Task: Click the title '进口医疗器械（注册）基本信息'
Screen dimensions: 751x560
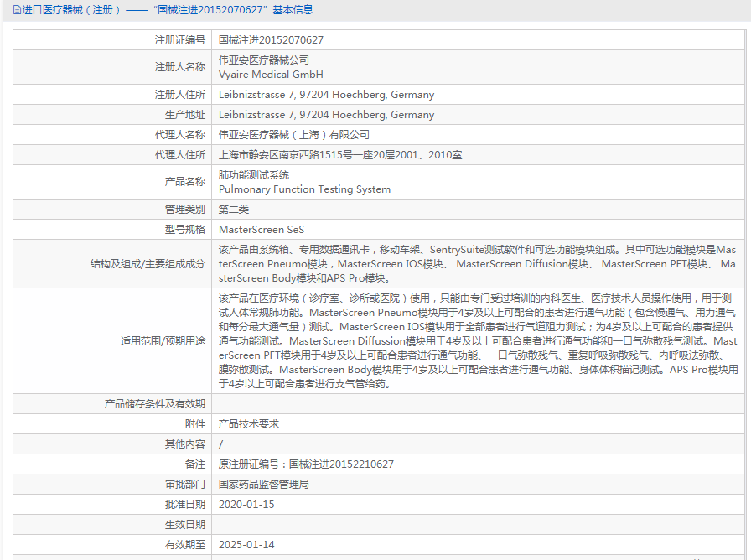Action: [167, 10]
